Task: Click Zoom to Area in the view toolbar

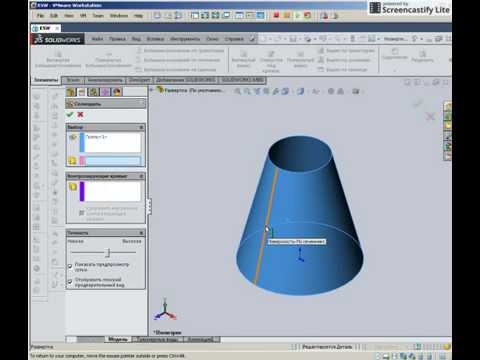Action: (247, 91)
